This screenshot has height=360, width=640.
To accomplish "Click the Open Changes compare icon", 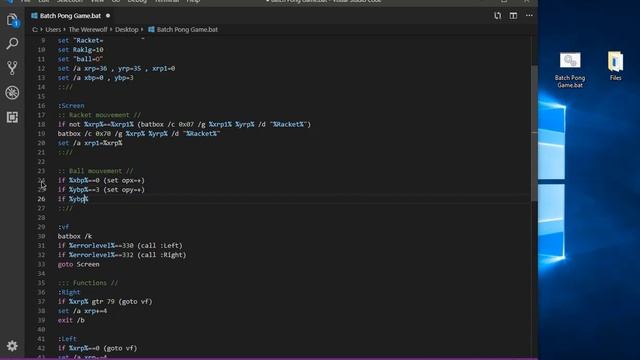I will click(x=498, y=16).
